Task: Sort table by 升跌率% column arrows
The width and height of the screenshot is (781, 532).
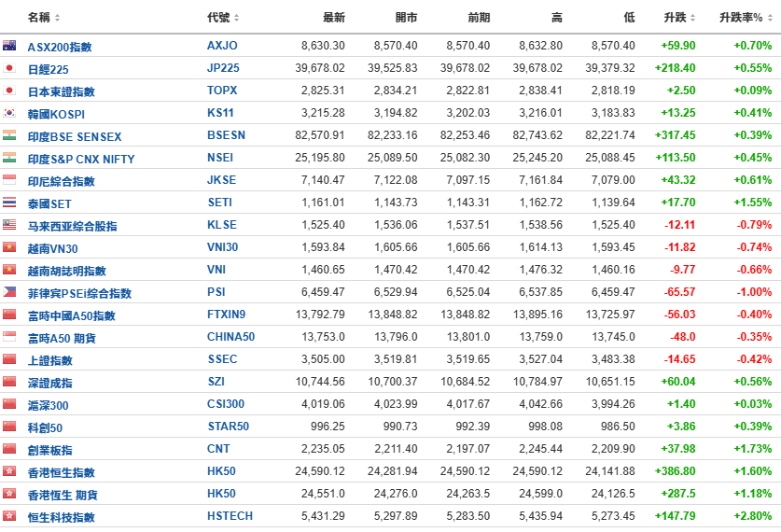Action: (770, 18)
